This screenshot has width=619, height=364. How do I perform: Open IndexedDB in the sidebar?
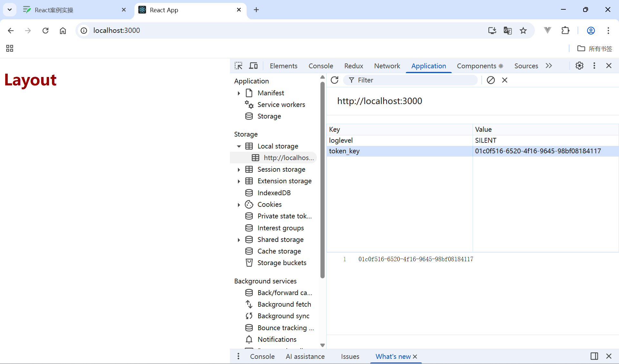pos(274,193)
